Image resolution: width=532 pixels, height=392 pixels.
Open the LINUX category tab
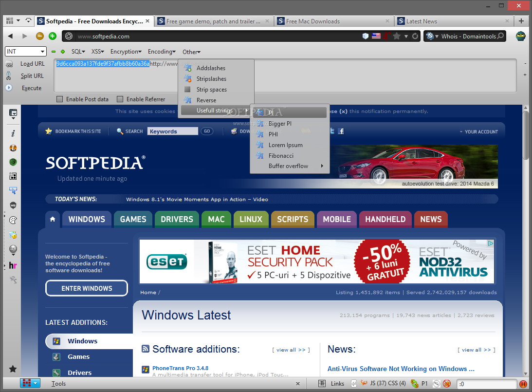(251, 219)
